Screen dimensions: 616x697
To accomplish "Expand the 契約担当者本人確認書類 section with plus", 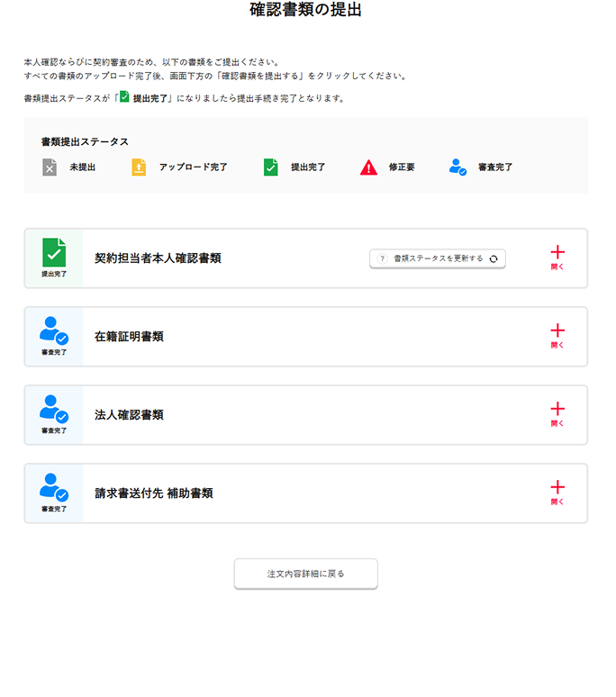I will pyautogui.click(x=557, y=253).
